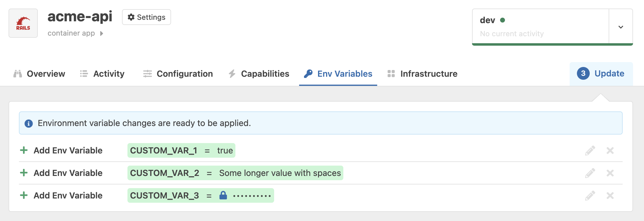The height and width of the screenshot is (221, 644).
Task: Click the lock icon on CUSTOM_VAR_3
Action: (x=224, y=195)
